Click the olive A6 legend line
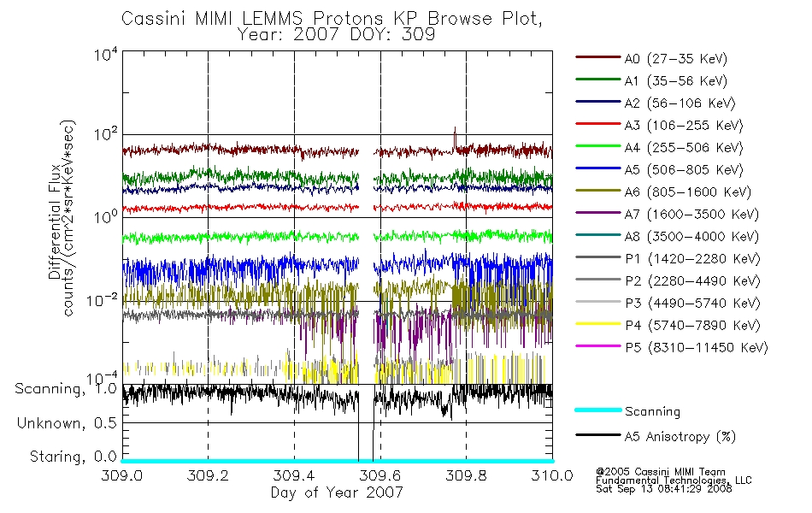The width and height of the screenshot is (812, 513). (598, 190)
